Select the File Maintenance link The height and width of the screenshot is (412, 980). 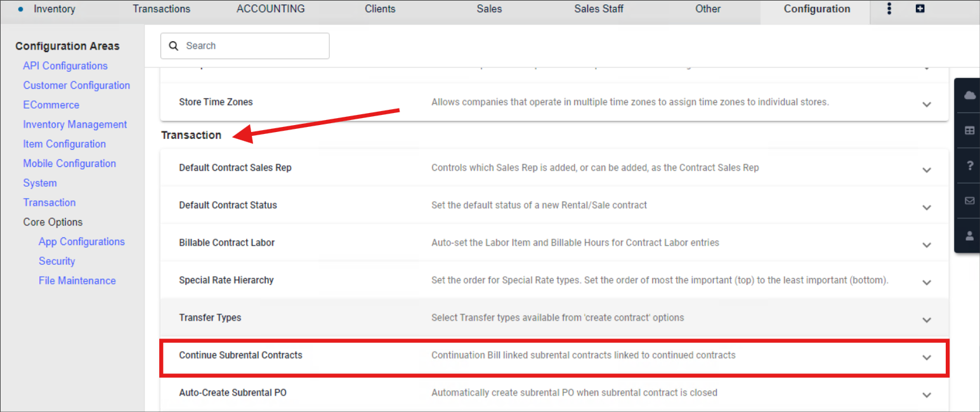click(x=77, y=281)
